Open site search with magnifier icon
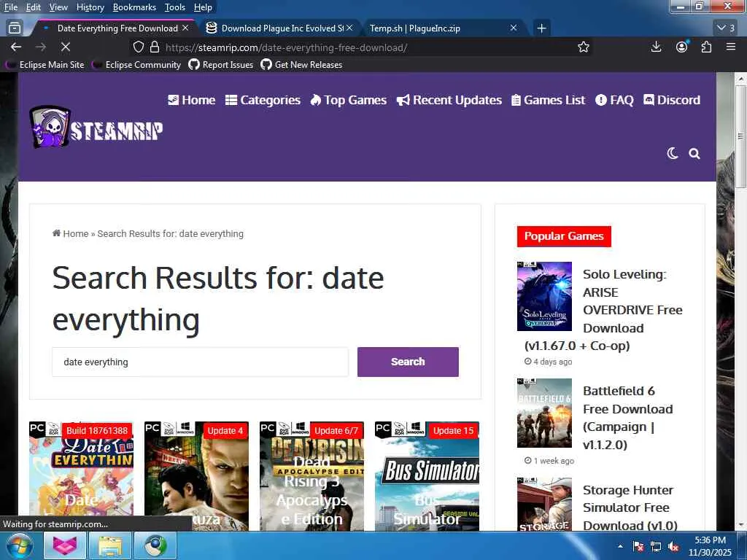Screen dimensions: 747x560 (x=694, y=153)
